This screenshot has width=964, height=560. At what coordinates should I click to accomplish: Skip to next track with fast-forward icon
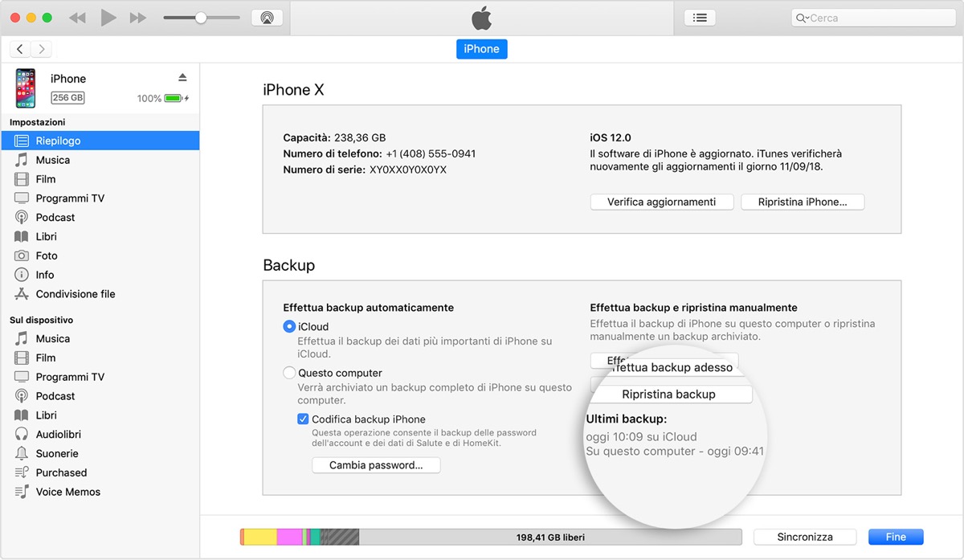pyautogui.click(x=138, y=18)
